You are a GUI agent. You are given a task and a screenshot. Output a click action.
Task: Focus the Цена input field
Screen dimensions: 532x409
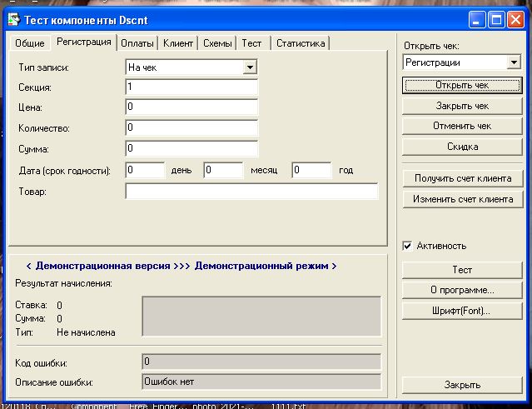tap(191, 107)
